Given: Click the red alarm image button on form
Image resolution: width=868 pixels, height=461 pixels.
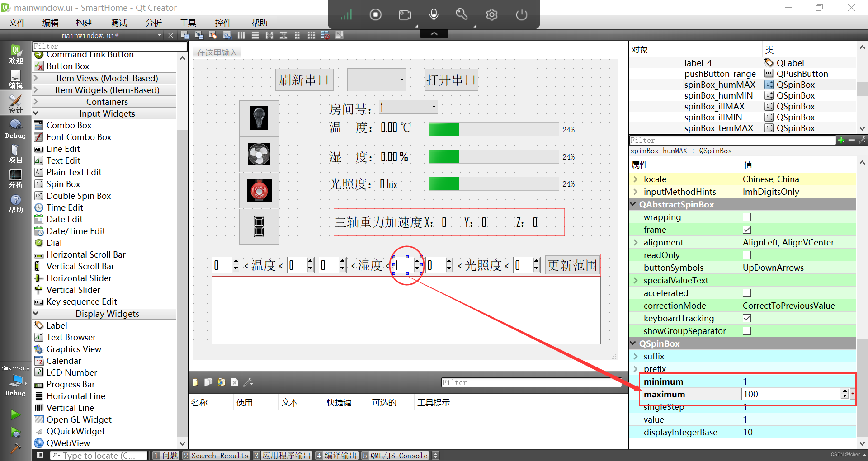Looking at the screenshot, I should [x=259, y=190].
